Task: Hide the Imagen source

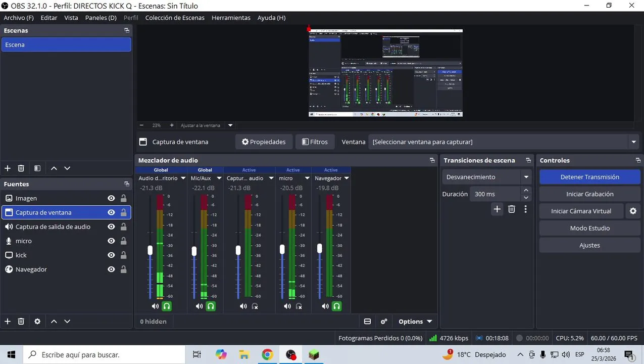Action: pyautogui.click(x=111, y=198)
